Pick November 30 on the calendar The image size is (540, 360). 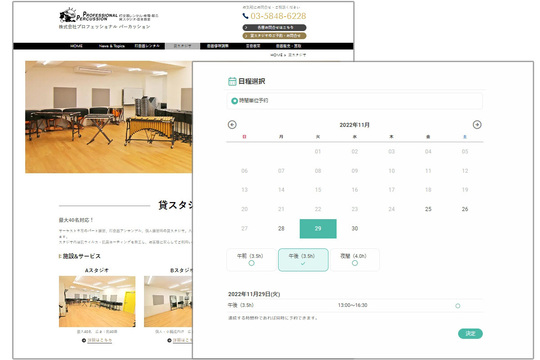355,228
